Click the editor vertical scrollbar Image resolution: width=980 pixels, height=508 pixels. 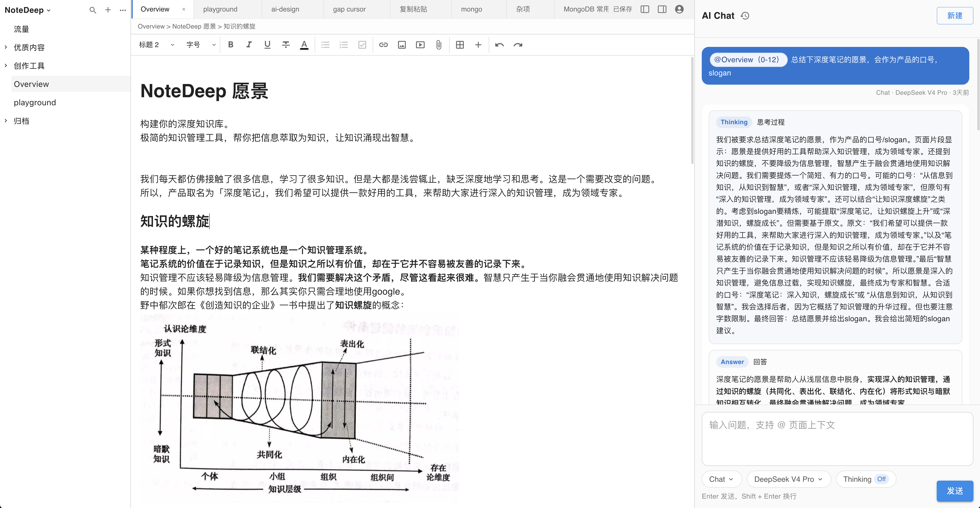(x=692, y=110)
